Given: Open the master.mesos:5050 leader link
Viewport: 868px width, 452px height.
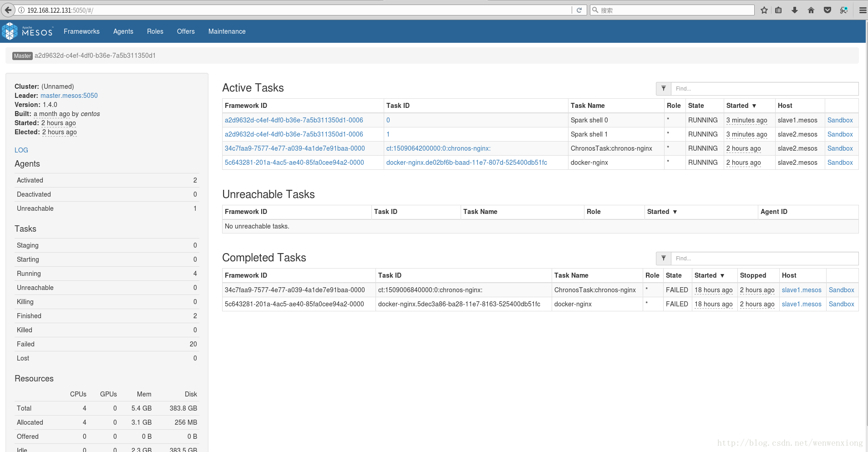Looking at the screenshot, I should (69, 96).
